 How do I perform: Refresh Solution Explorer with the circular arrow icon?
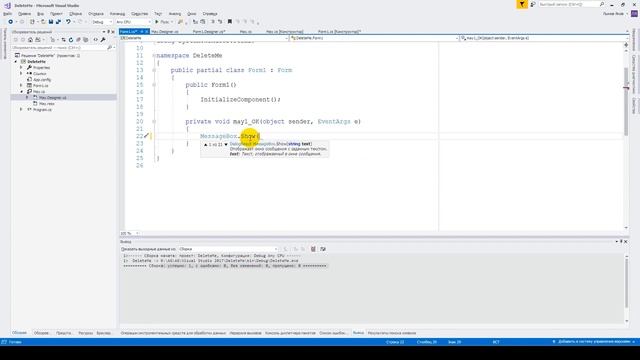[71, 40]
